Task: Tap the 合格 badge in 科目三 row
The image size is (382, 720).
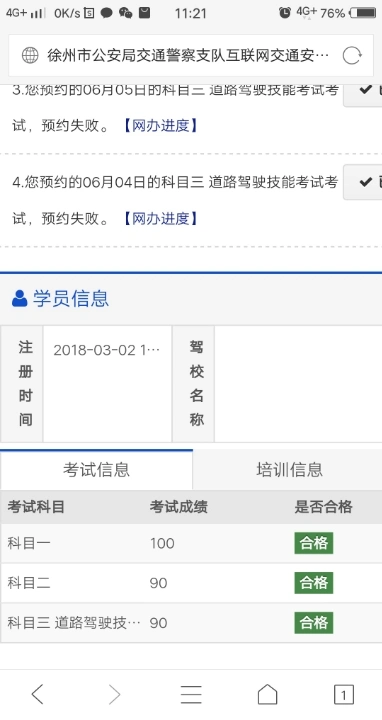Action: point(314,623)
